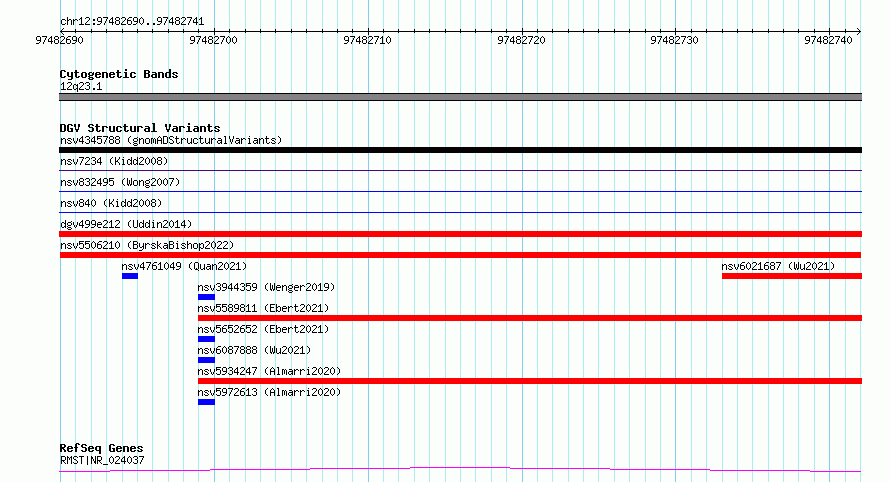Open the RMST|NR_024037 gene label
The height and width of the screenshot is (482, 890).
102,460
